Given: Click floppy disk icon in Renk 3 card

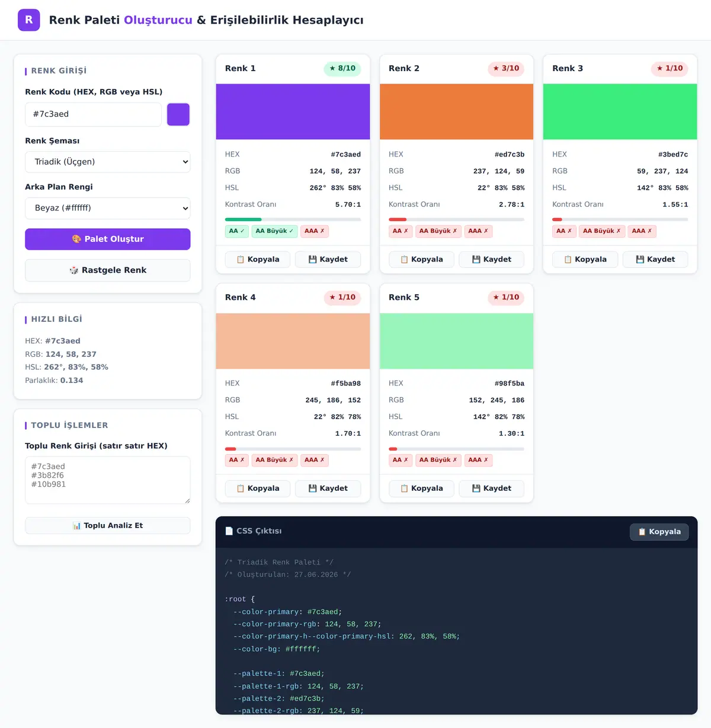Looking at the screenshot, I should coord(639,260).
